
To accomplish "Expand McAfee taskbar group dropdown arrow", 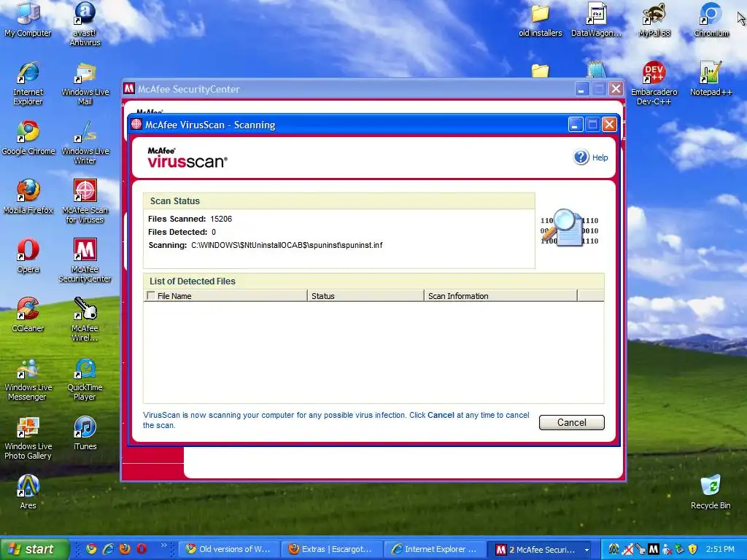I will (587, 550).
